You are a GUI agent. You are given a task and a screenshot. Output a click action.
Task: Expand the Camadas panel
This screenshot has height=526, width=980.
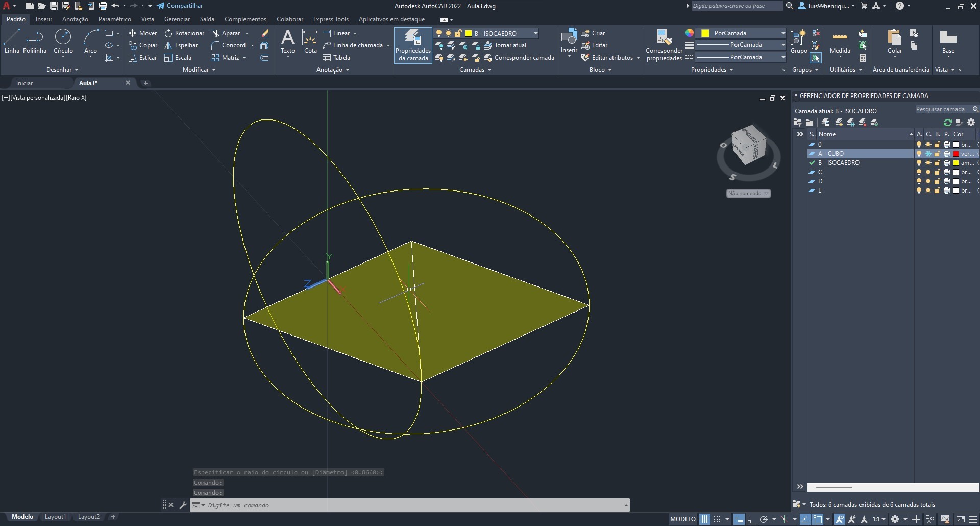475,70
